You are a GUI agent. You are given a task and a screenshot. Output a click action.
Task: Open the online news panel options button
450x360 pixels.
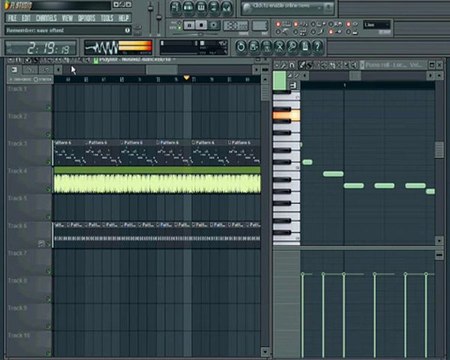(x=329, y=8)
